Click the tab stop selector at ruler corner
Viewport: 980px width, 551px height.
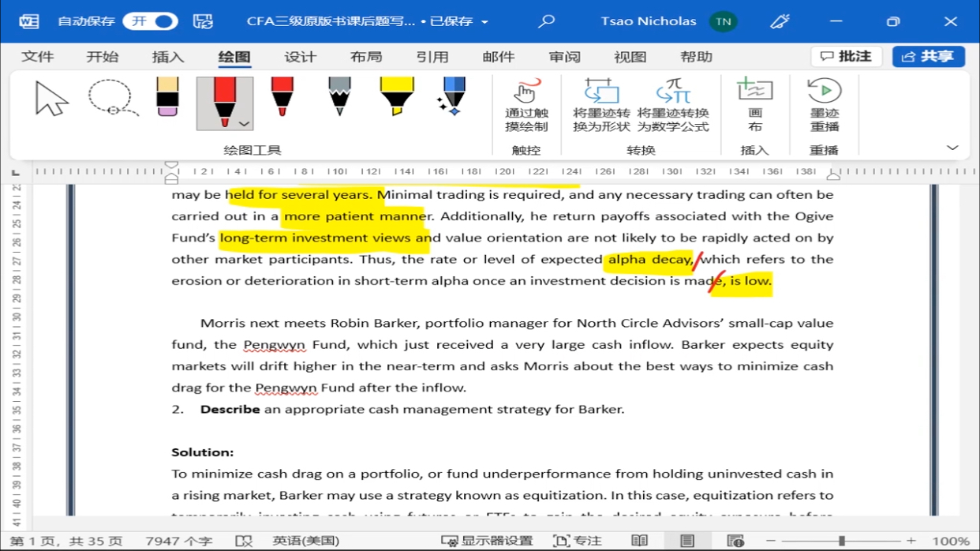16,172
